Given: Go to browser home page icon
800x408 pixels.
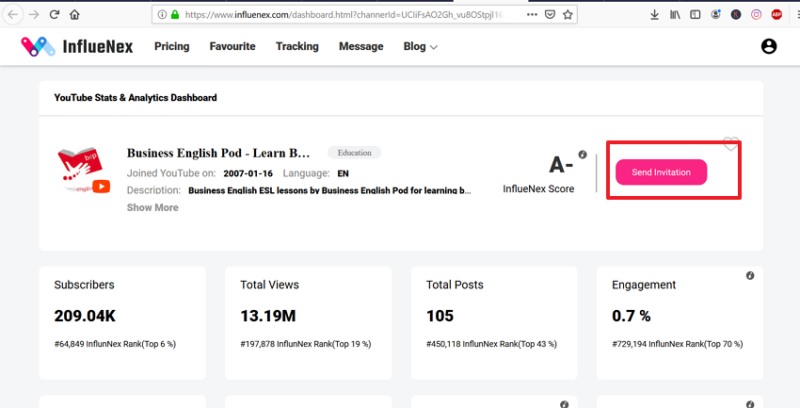Looking at the screenshot, I should coord(74,14).
